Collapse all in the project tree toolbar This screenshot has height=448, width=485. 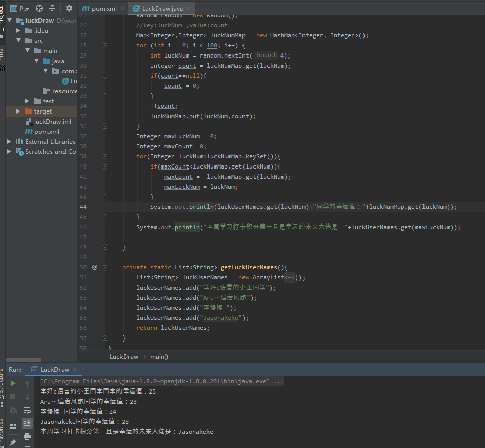coord(52,8)
